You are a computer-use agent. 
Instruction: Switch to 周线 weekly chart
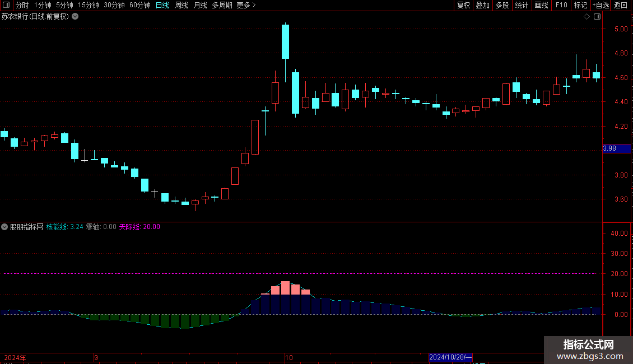tap(181, 5)
